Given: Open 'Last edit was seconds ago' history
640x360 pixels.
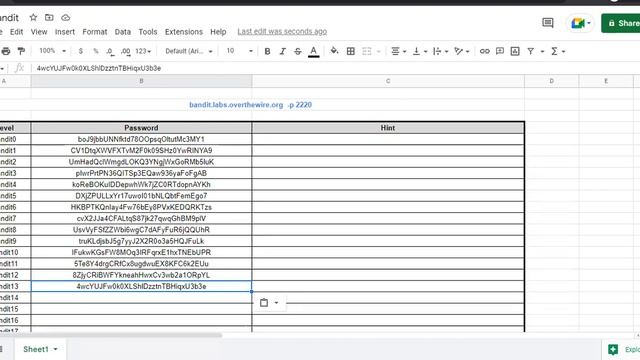Looking at the screenshot, I should [282, 31].
